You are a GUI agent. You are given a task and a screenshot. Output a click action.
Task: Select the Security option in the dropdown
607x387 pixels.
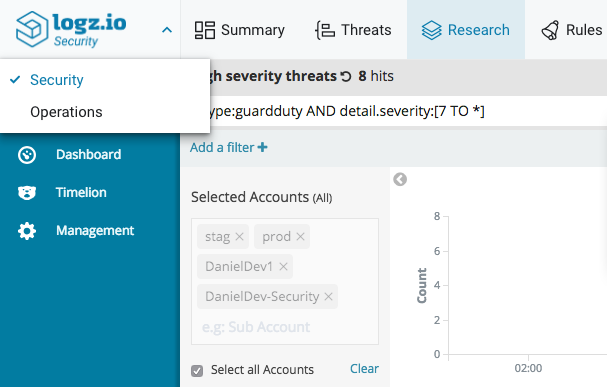(x=57, y=80)
